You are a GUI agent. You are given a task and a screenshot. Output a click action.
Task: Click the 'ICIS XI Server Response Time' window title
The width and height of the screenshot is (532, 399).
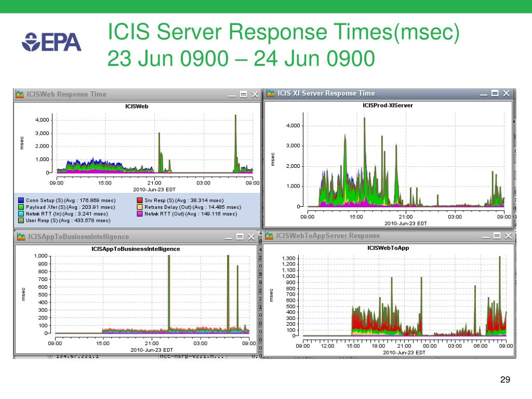(326, 94)
